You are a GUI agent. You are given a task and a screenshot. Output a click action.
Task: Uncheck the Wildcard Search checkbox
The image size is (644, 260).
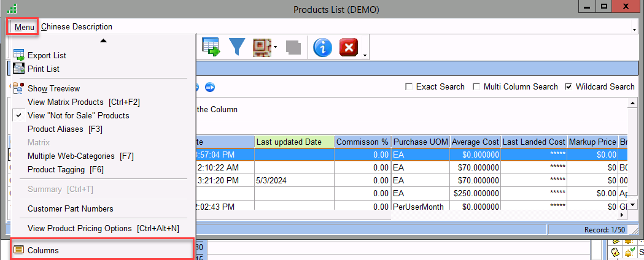click(568, 87)
